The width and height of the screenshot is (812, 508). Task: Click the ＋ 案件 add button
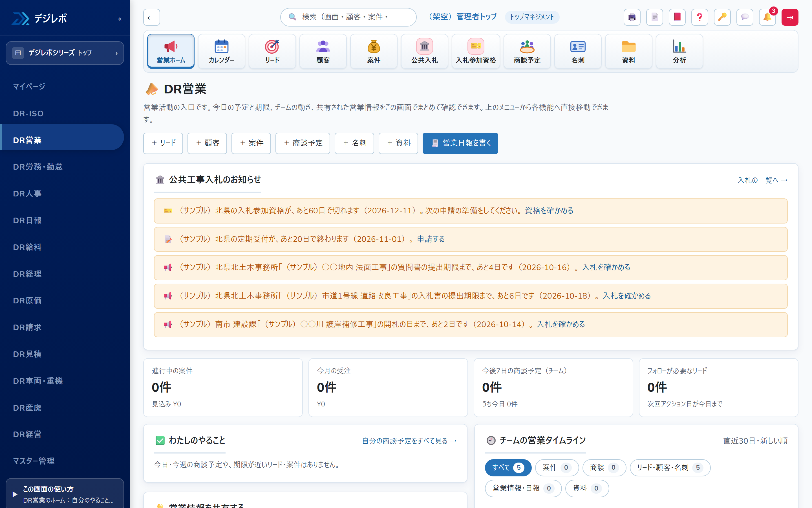coord(251,143)
